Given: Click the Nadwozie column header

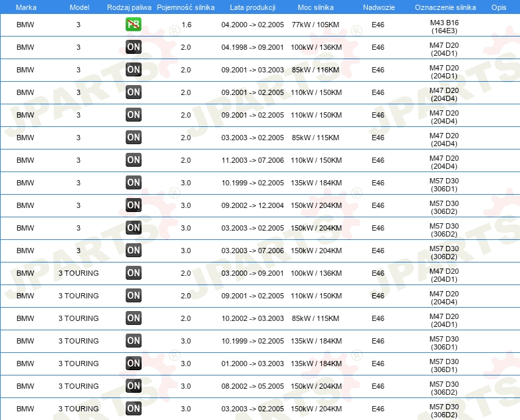Looking at the screenshot, I should pyautogui.click(x=379, y=7).
